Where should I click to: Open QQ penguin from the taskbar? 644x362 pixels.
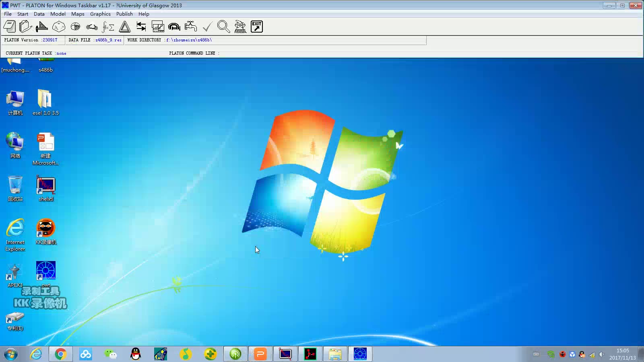coord(136,354)
